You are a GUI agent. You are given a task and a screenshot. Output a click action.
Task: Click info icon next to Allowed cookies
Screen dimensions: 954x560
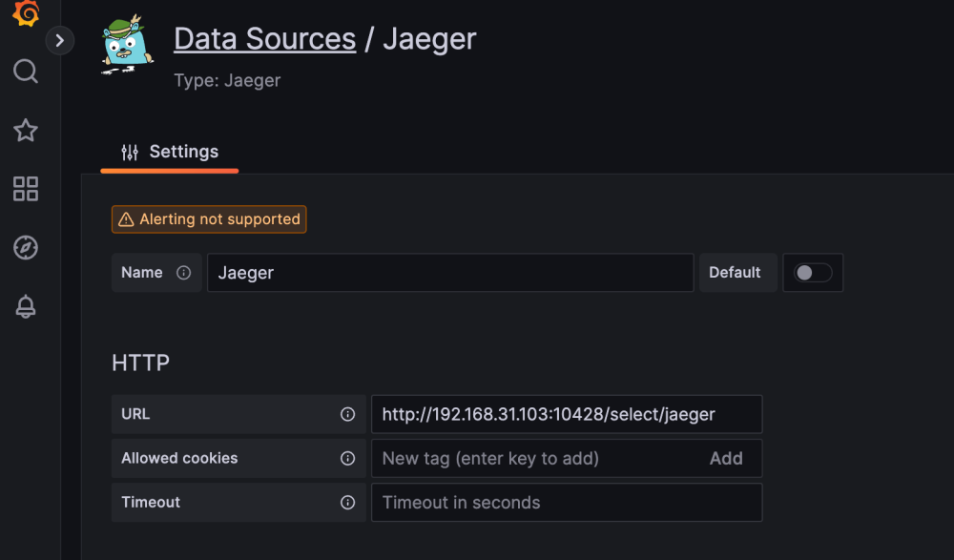347,459
